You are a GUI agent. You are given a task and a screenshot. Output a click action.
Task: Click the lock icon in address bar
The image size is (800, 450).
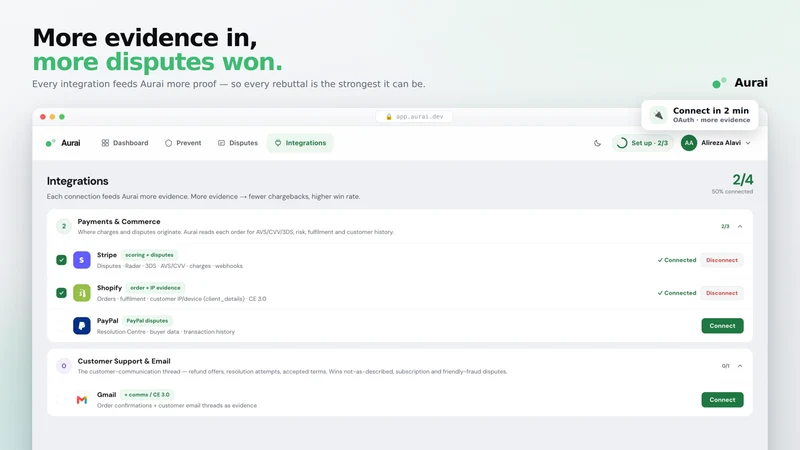tap(389, 117)
